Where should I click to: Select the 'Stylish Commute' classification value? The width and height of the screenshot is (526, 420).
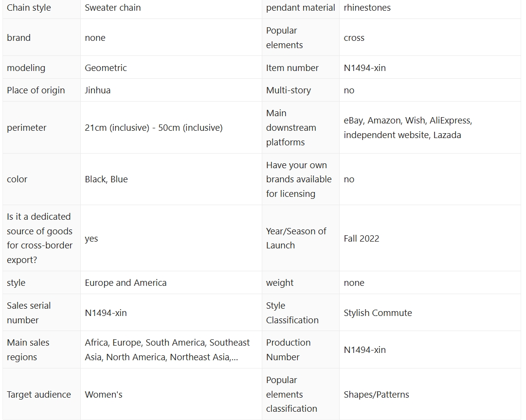tap(378, 313)
